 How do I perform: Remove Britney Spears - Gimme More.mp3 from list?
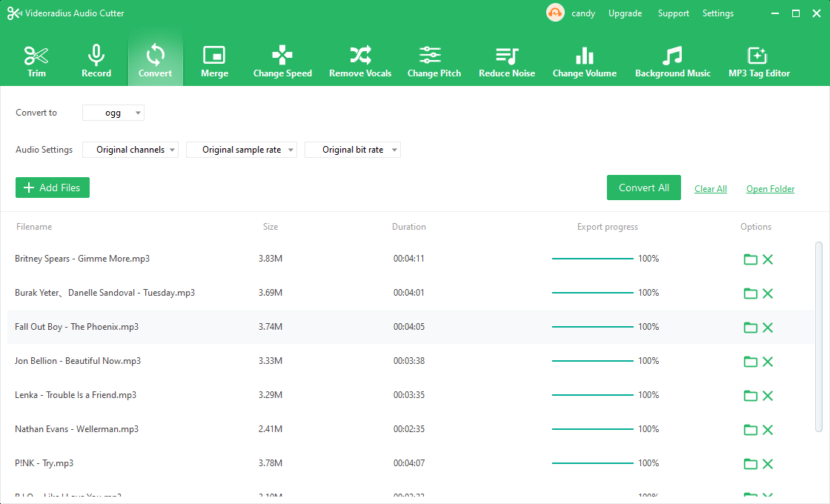coord(768,259)
